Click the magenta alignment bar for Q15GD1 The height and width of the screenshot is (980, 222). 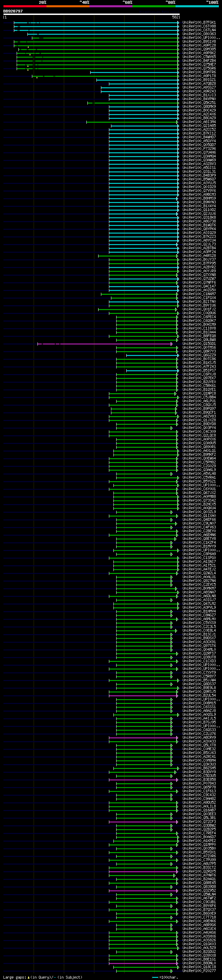coord(105,344)
